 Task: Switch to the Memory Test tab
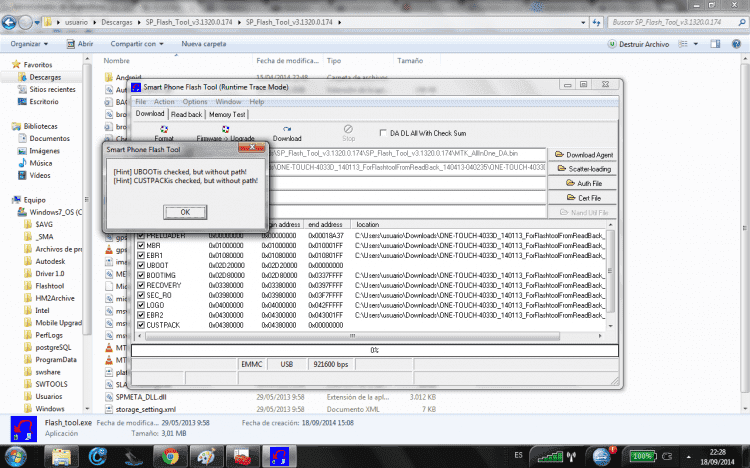[227, 114]
